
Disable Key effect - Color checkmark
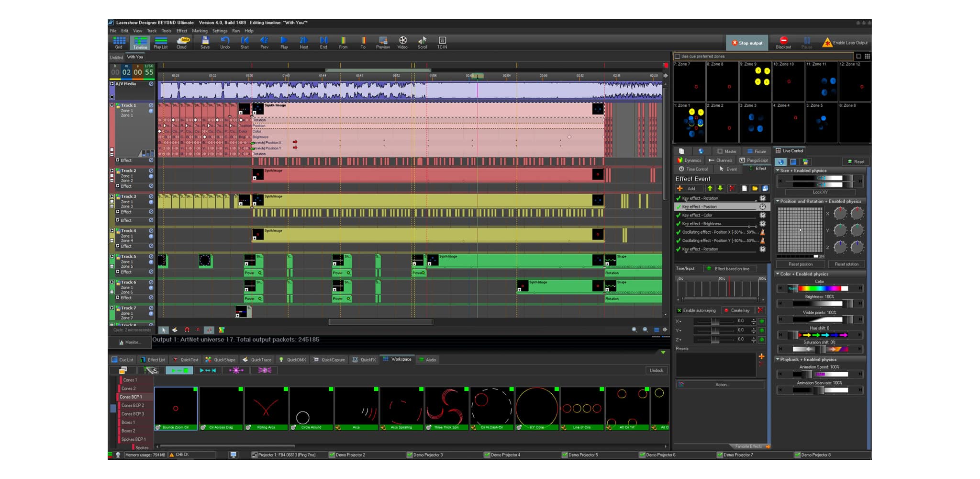point(678,216)
